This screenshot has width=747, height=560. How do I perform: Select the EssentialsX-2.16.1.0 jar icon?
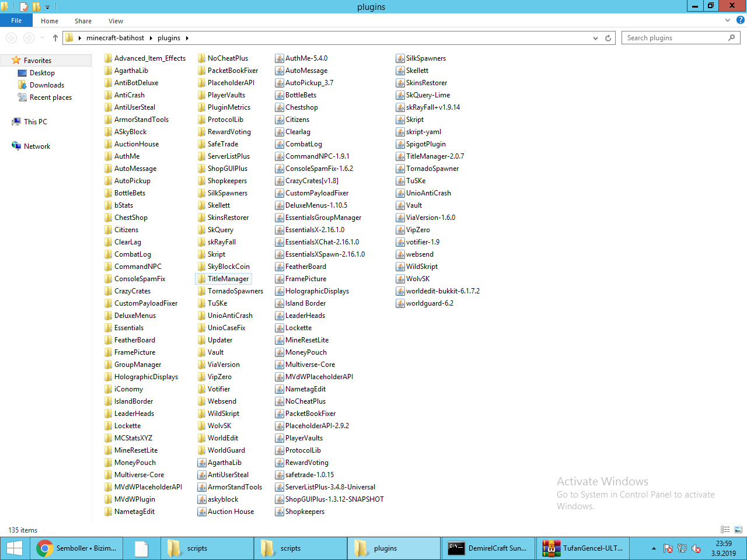point(280,230)
